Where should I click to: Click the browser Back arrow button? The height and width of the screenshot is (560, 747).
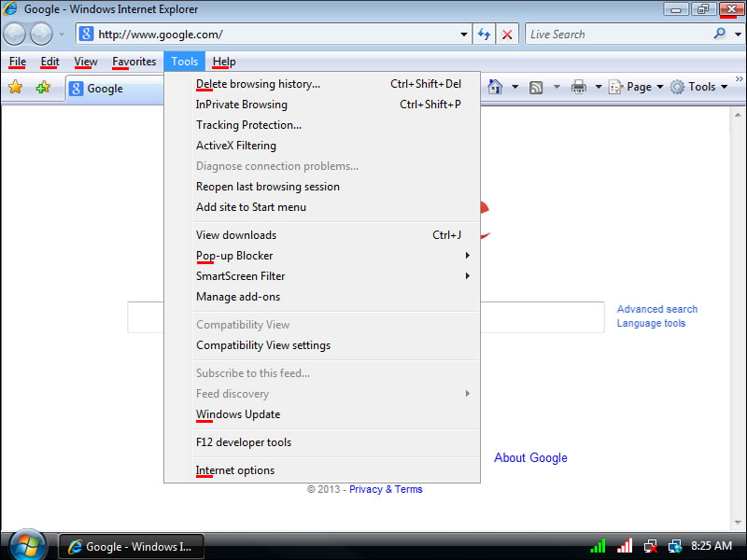click(15, 35)
